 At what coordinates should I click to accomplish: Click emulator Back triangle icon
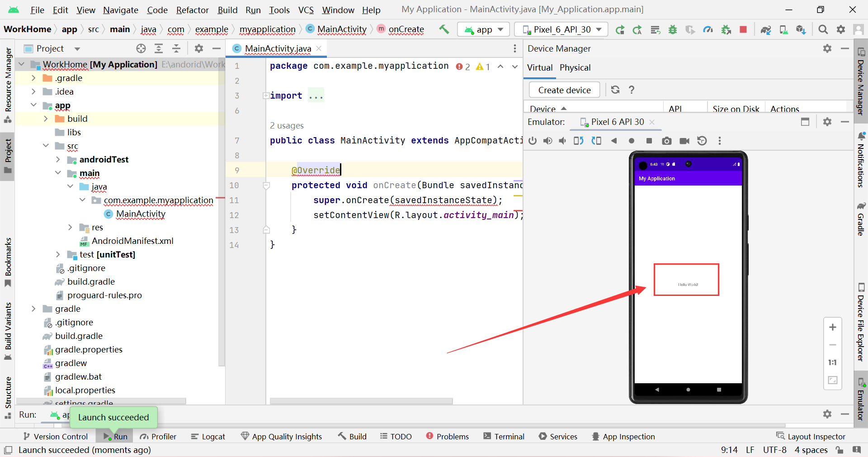pyautogui.click(x=614, y=141)
